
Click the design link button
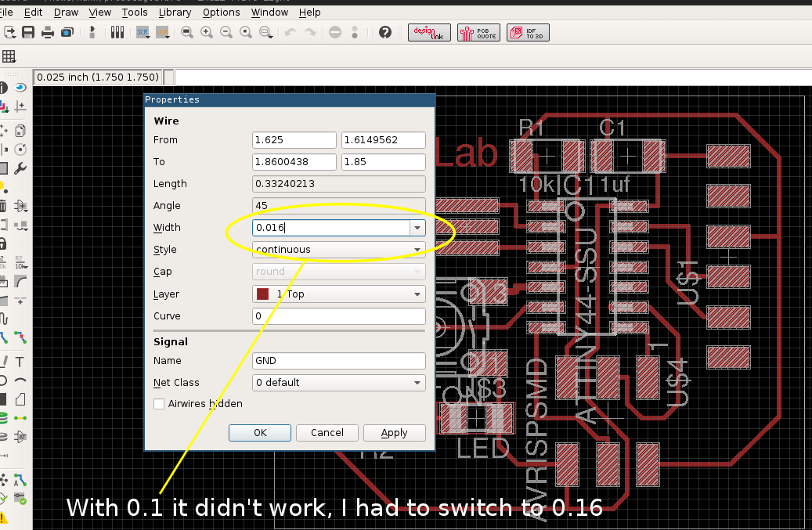[x=429, y=33]
